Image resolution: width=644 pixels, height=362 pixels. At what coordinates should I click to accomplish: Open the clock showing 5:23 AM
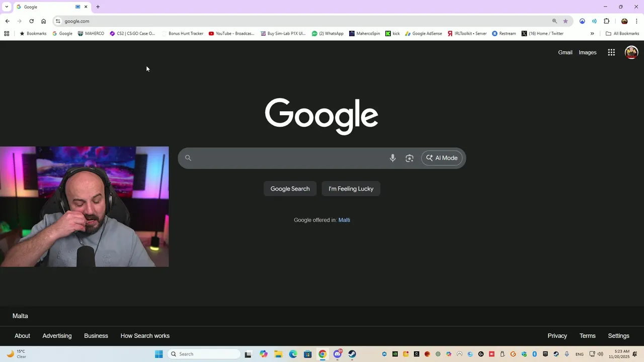pos(620,354)
